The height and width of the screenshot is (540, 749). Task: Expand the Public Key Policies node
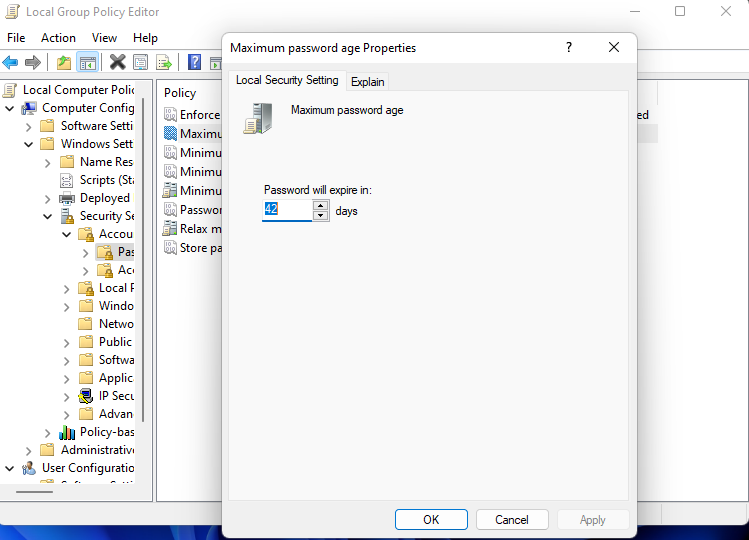coord(66,343)
